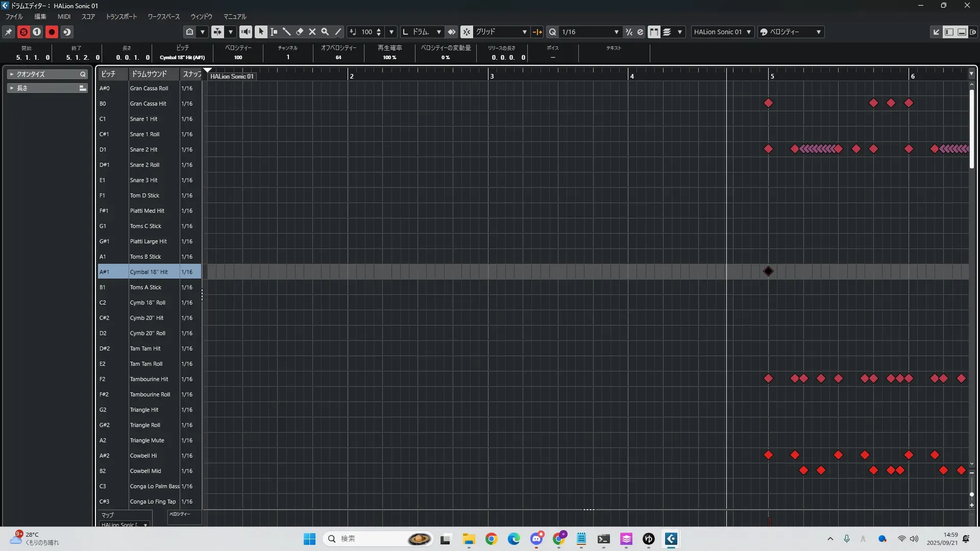
Task: Select the Erase tool
Action: click(x=300, y=32)
